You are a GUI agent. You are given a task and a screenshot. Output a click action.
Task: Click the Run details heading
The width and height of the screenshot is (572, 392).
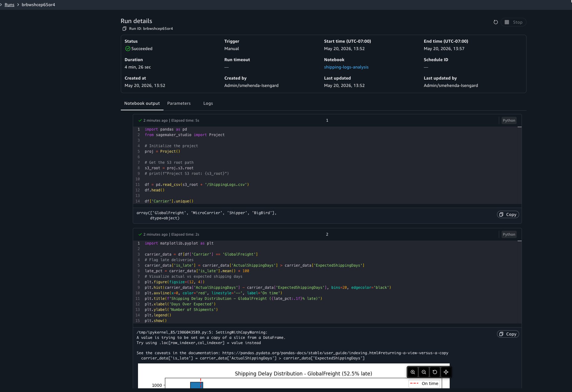(x=136, y=21)
